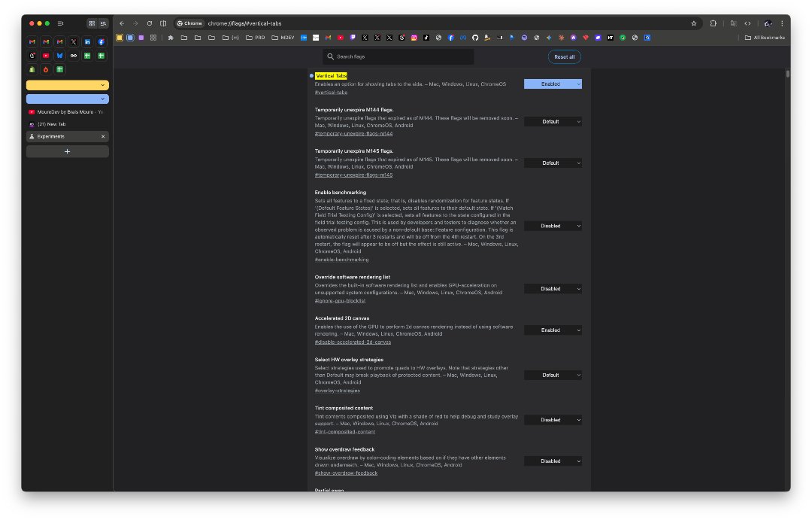Click the blue saved tab group chip
This screenshot has width=812, height=520.
pyautogui.click(x=130, y=38)
